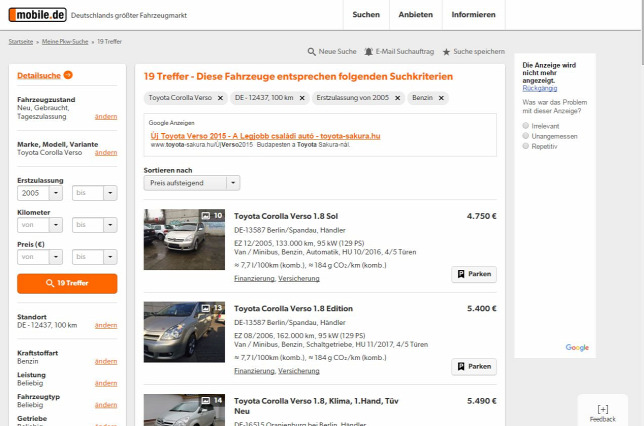Open thumbnail of the 1.8 Sol listing

[x=184, y=239]
